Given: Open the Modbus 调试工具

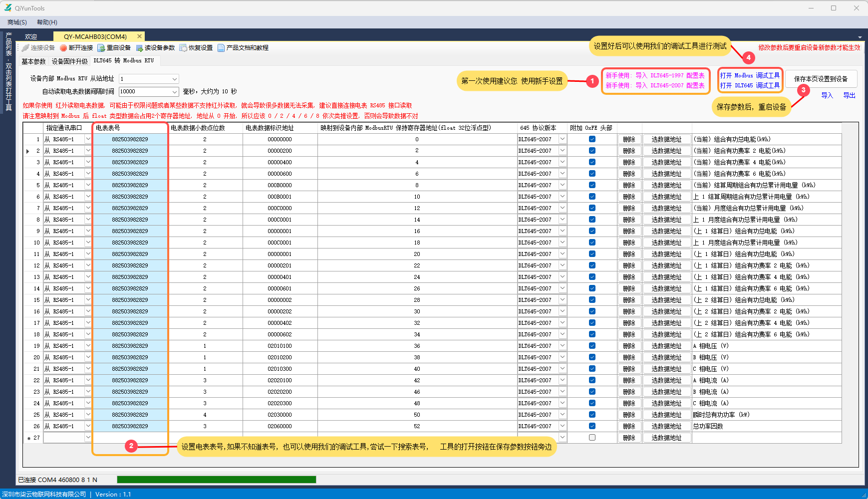Looking at the screenshot, I should (750, 75).
